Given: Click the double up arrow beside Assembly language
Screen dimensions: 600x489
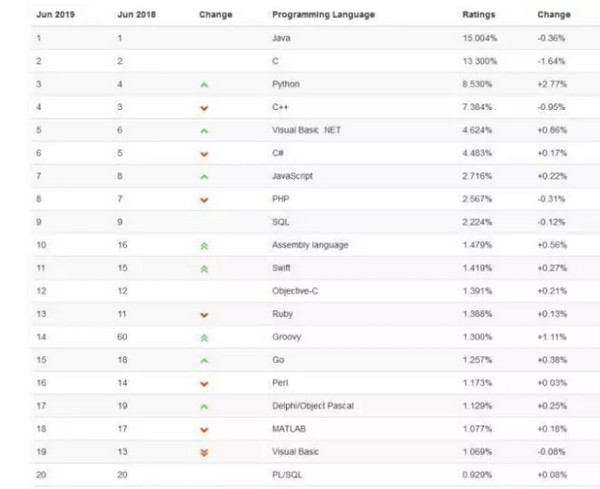Looking at the screenshot, I should (204, 244).
